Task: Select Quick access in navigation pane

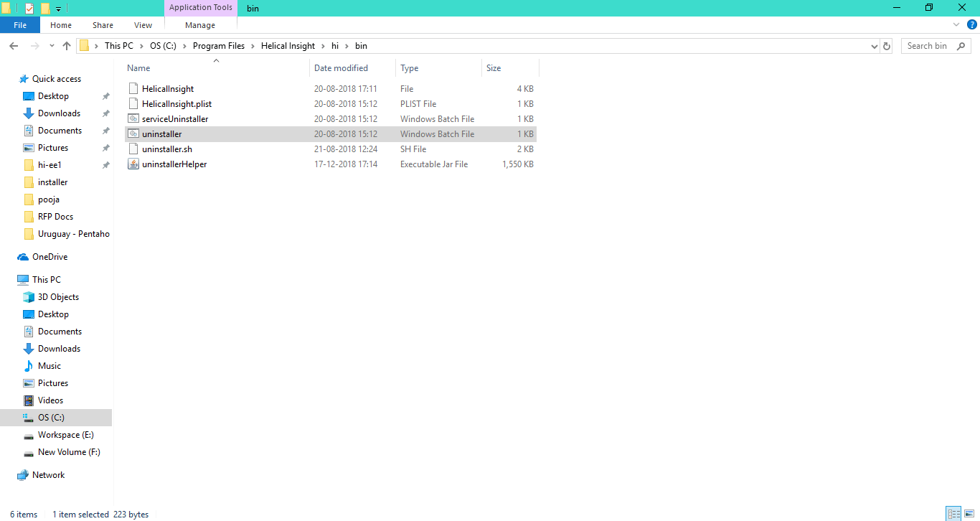Action: tap(57, 79)
